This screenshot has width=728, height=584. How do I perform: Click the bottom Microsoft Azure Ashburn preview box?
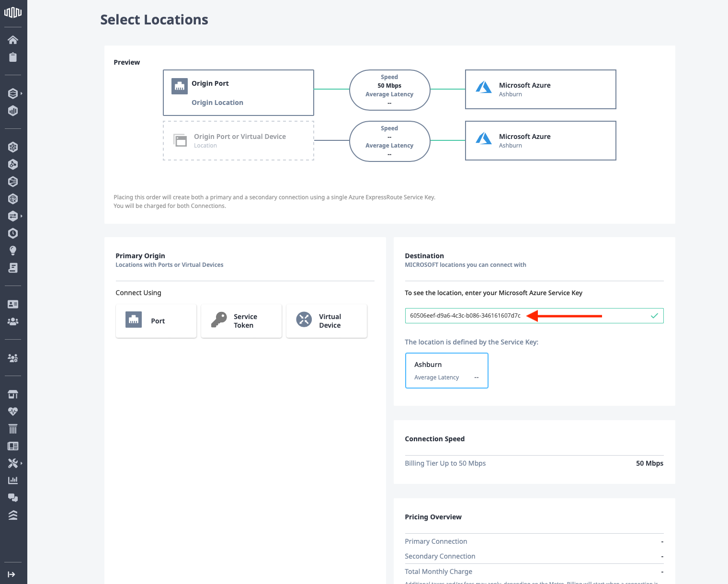tap(541, 140)
